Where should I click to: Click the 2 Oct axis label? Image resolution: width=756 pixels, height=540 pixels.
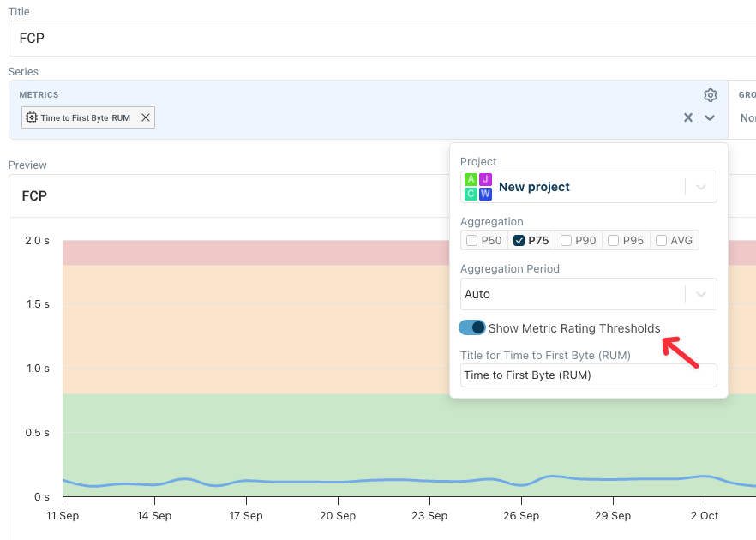tap(705, 516)
